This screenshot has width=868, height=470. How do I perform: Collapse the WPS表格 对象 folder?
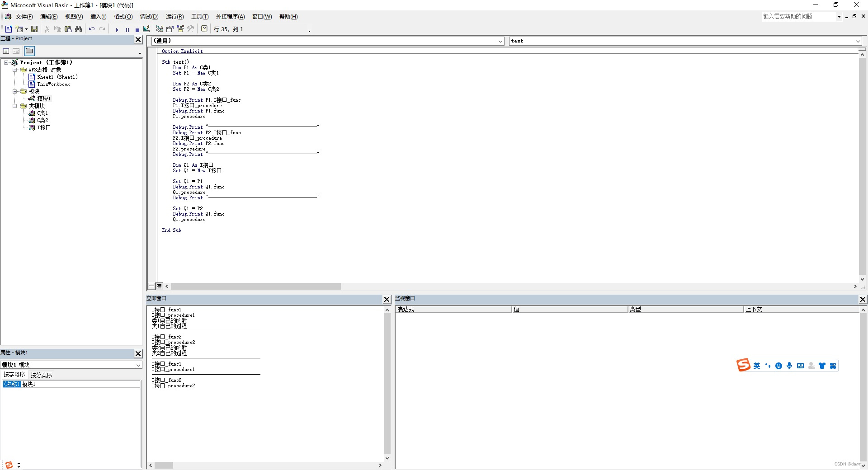click(15, 70)
